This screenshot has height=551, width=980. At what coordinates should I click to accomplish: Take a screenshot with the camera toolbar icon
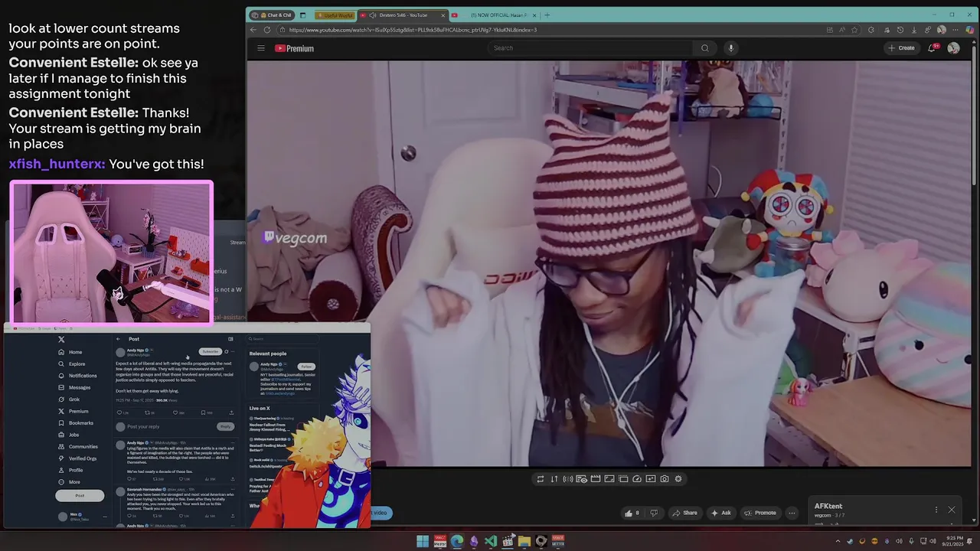tap(665, 479)
